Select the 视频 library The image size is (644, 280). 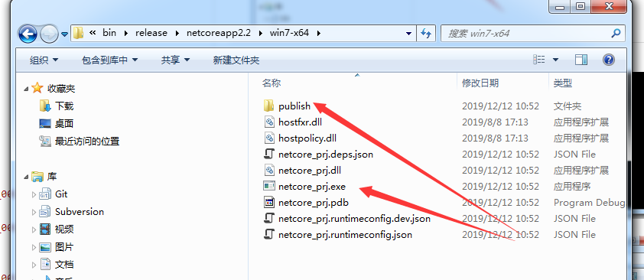click(x=64, y=229)
